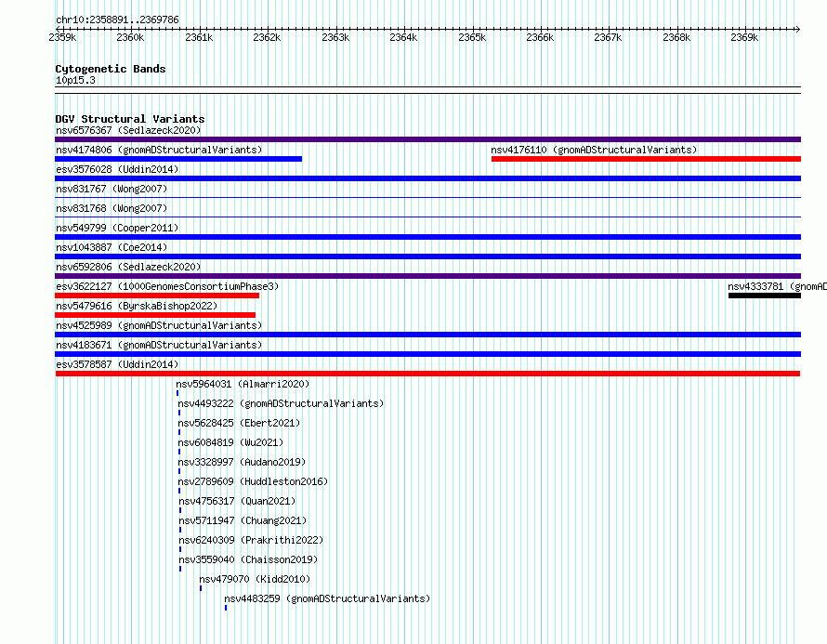
Task: Click the 2363k ruler position
Action: pyautogui.click(x=335, y=37)
